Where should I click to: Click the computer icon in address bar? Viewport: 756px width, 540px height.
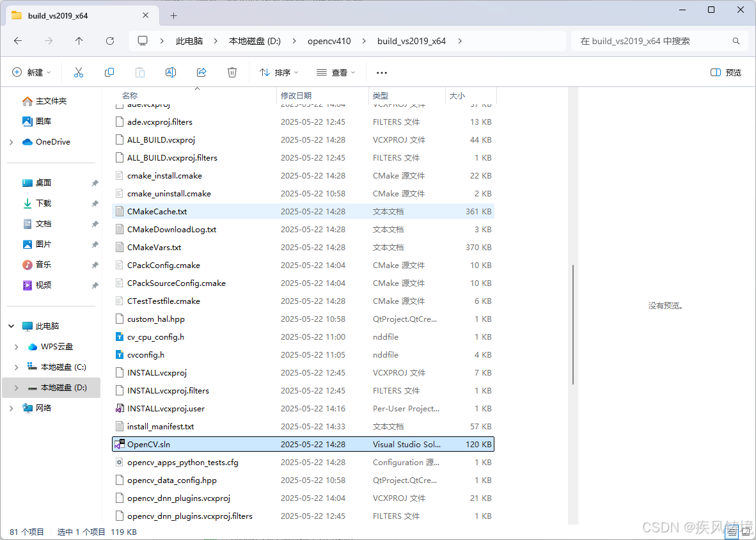tap(142, 41)
